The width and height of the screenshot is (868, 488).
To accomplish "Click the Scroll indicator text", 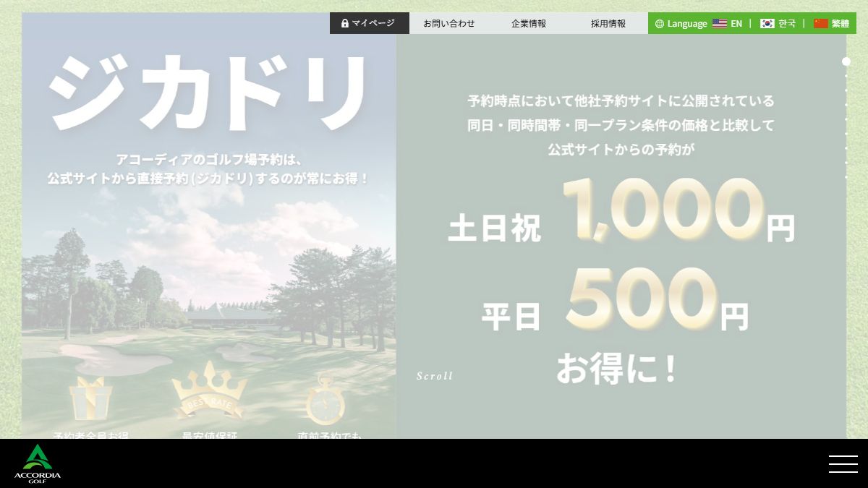I will tap(435, 376).
